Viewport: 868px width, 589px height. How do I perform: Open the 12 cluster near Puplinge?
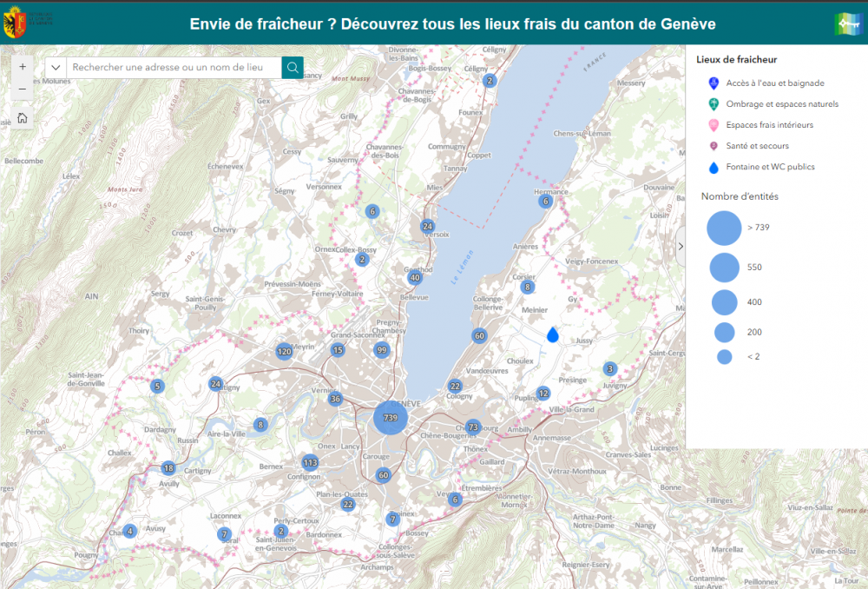click(x=543, y=394)
